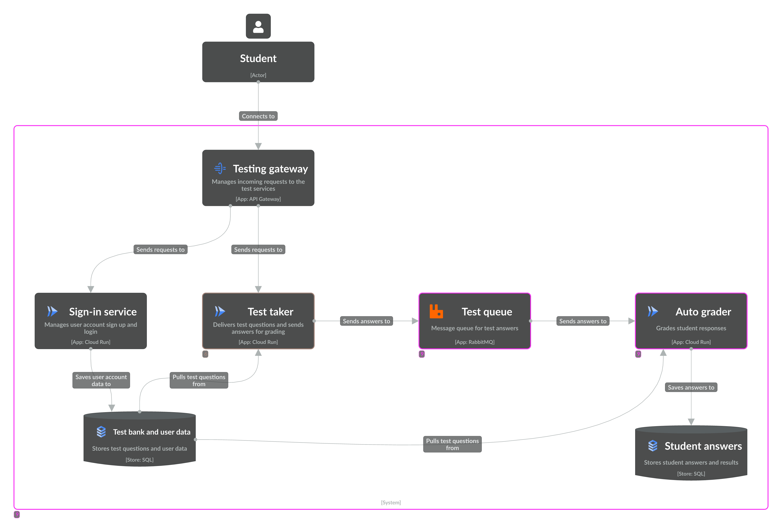
Task: Click the Actor icon above Student label
Action: (258, 27)
